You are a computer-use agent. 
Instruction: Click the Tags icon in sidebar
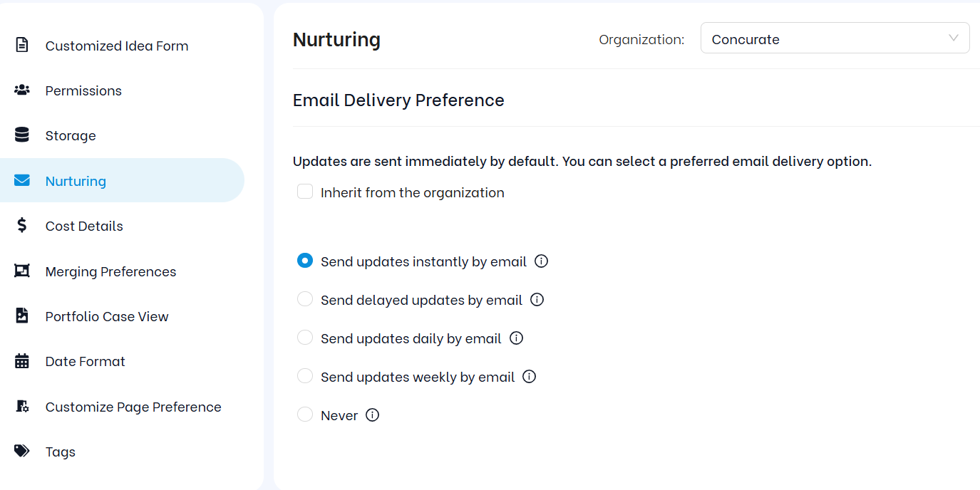tap(22, 452)
